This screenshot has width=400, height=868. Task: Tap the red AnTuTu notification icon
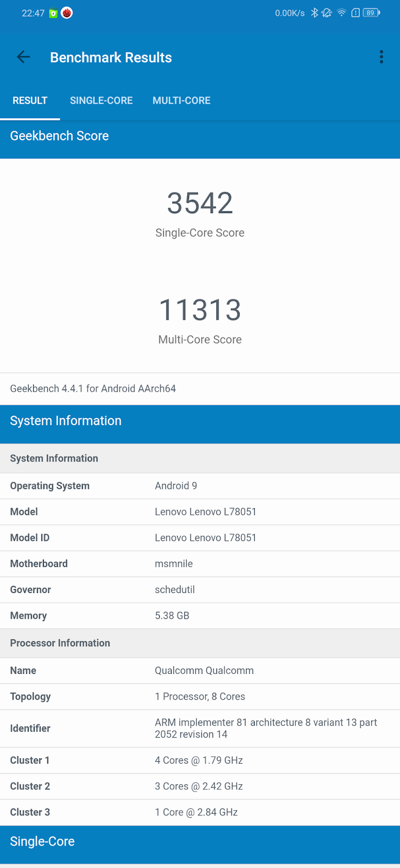(x=67, y=13)
